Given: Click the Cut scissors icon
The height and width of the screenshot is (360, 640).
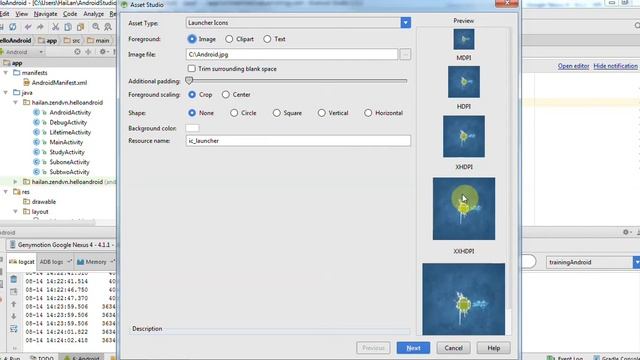Looking at the screenshot, I should coord(55,27).
